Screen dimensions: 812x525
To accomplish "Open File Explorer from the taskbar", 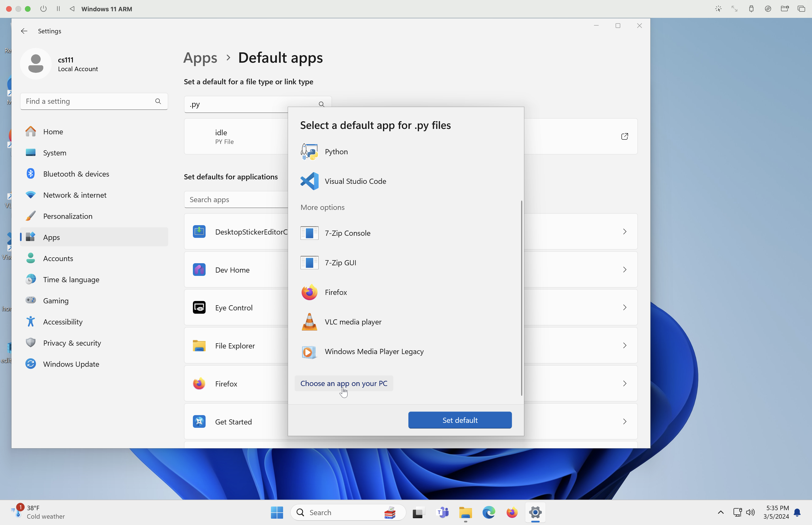I will (x=465, y=512).
